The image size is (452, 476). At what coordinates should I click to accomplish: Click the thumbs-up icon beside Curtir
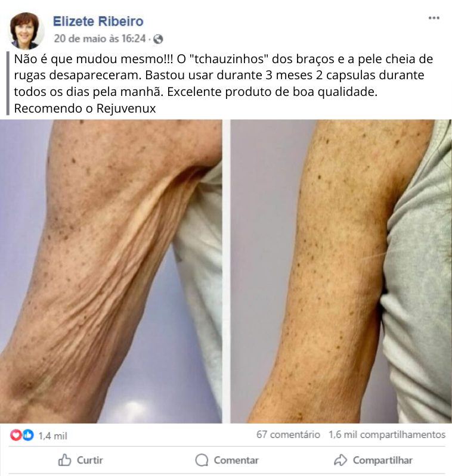64,460
